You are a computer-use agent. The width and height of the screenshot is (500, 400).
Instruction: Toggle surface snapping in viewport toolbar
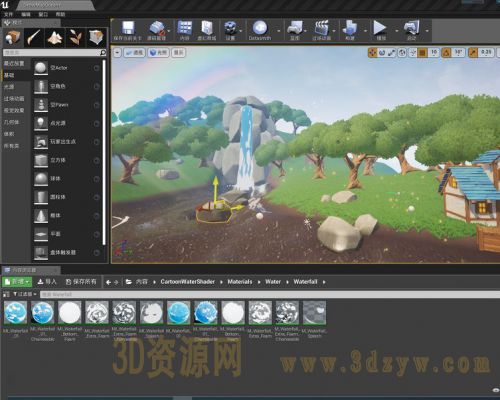click(413, 53)
